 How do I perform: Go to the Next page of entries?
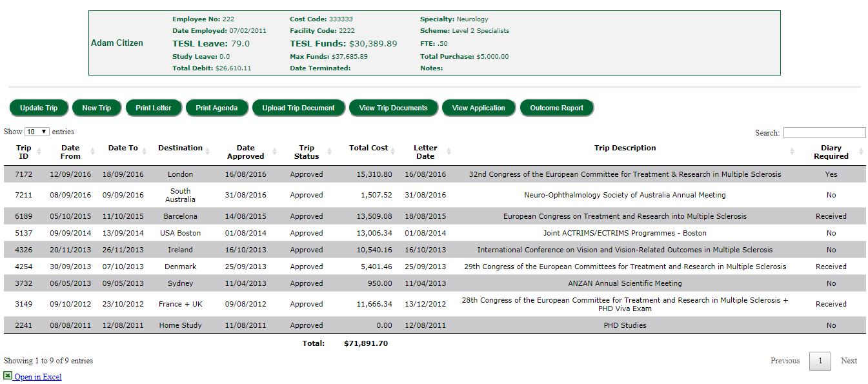tap(849, 361)
